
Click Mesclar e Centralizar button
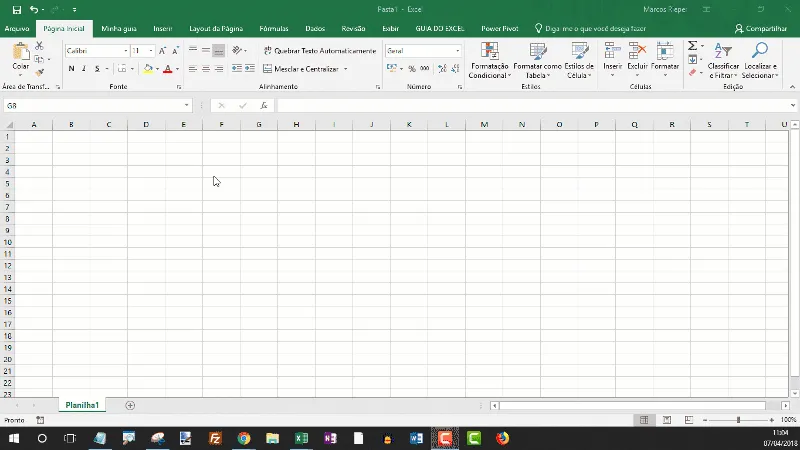pos(301,69)
